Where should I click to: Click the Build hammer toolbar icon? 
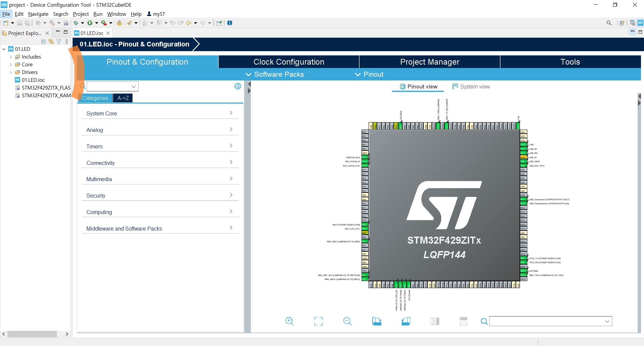point(52,23)
